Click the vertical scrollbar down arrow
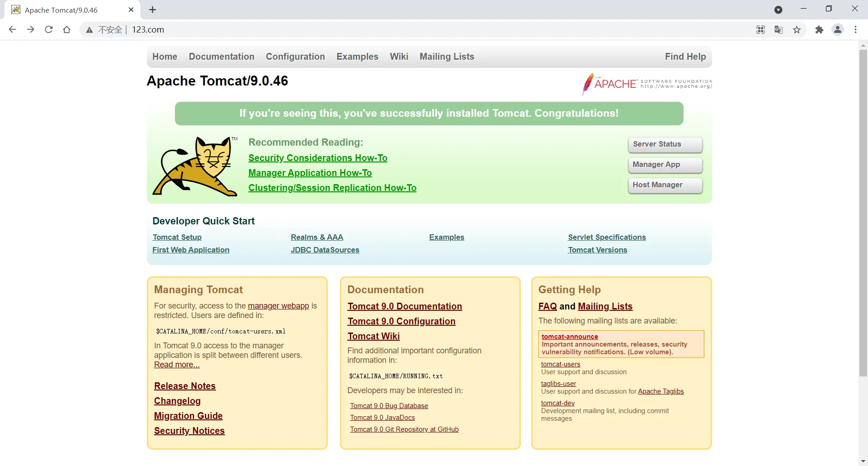Viewport: 868px width, 466px height. [863, 461]
